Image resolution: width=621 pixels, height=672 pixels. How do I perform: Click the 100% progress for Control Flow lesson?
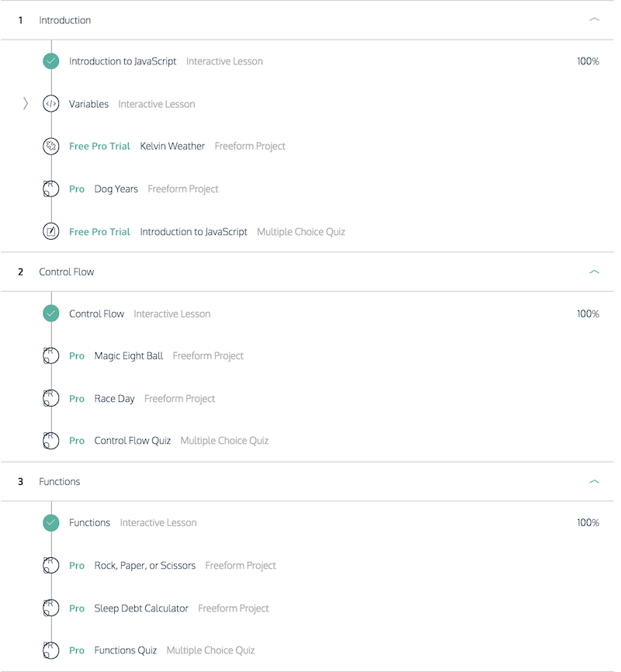pyautogui.click(x=588, y=313)
